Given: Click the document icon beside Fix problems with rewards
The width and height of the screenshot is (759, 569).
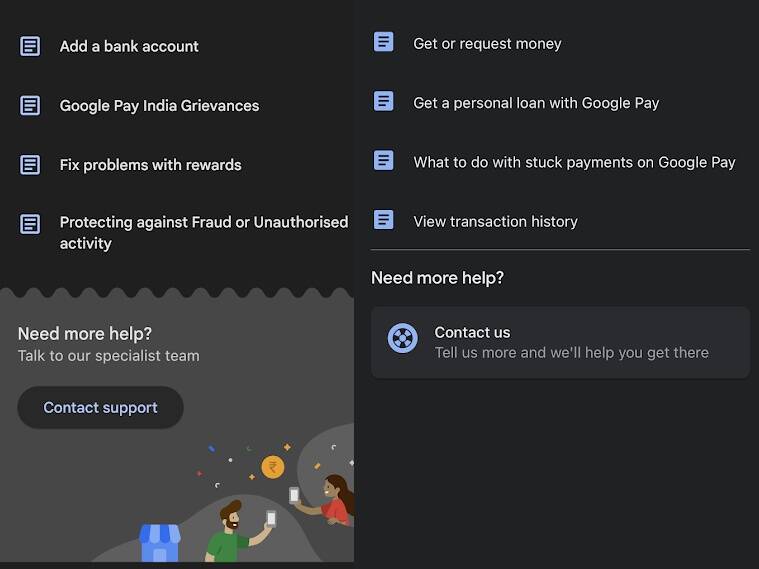Looking at the screenshot, I should coord(31,165).
